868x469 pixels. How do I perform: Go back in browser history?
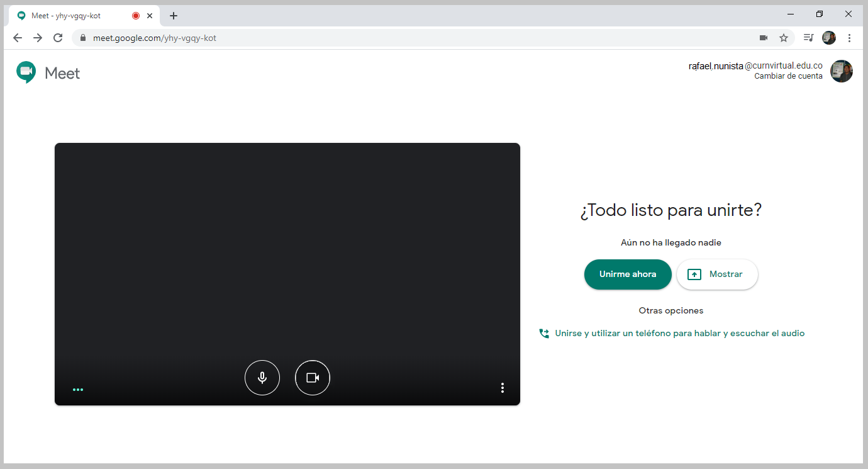pos(18,38)
